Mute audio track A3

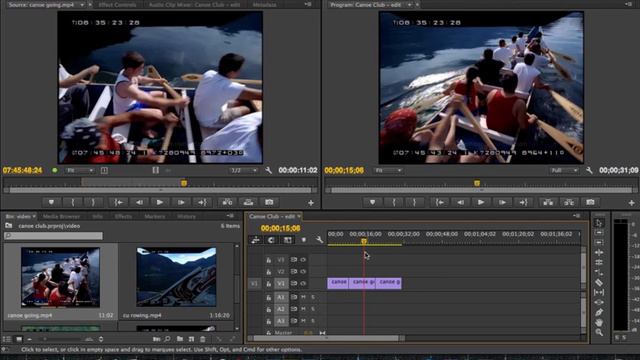click(x=303, y=321)
